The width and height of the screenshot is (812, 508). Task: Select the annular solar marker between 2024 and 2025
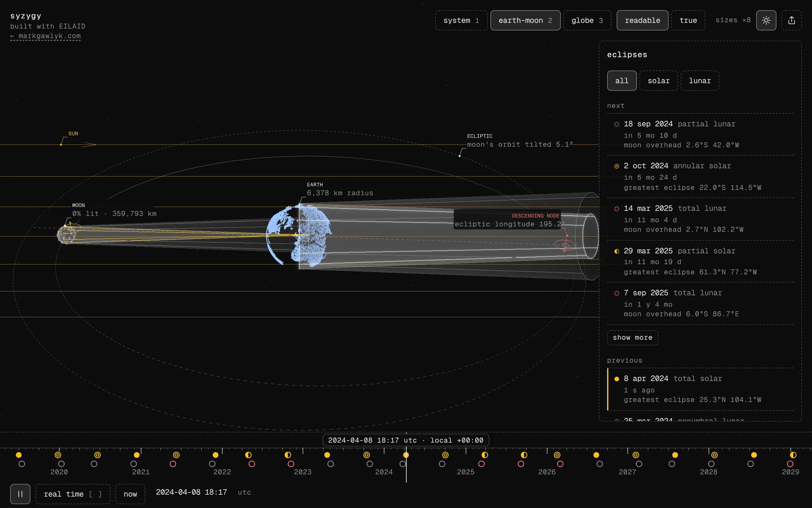445,455
